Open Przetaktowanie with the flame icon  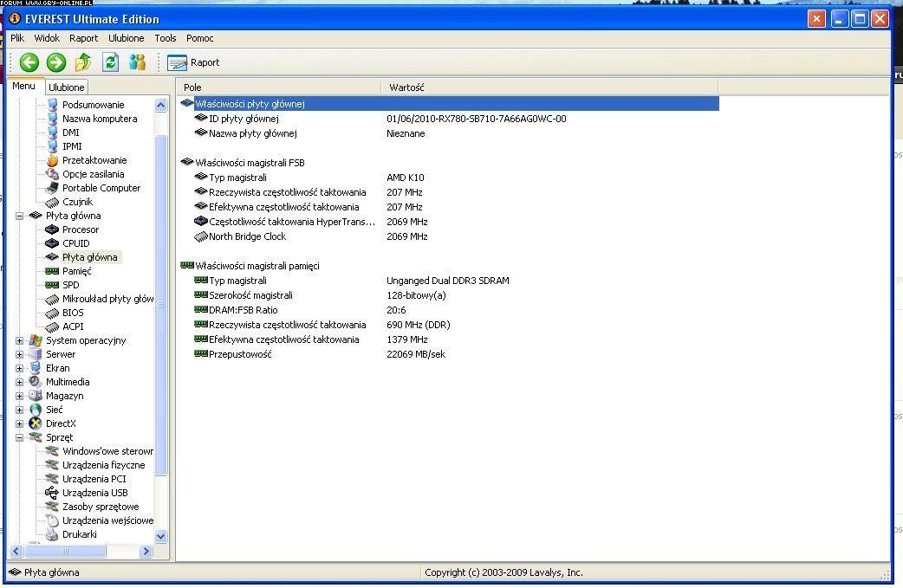pyautogui.click(x=94, y=160)
